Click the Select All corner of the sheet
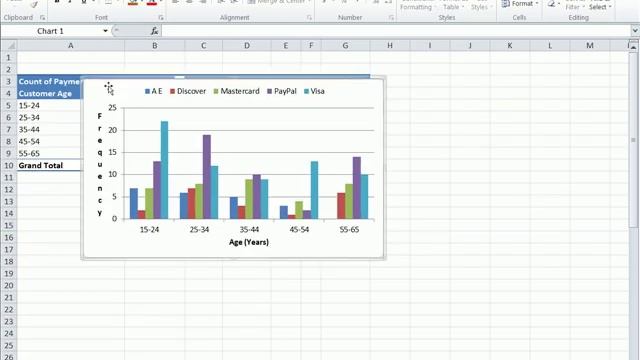The height and width of the screenshot is (360, 640). pos(9,46)
